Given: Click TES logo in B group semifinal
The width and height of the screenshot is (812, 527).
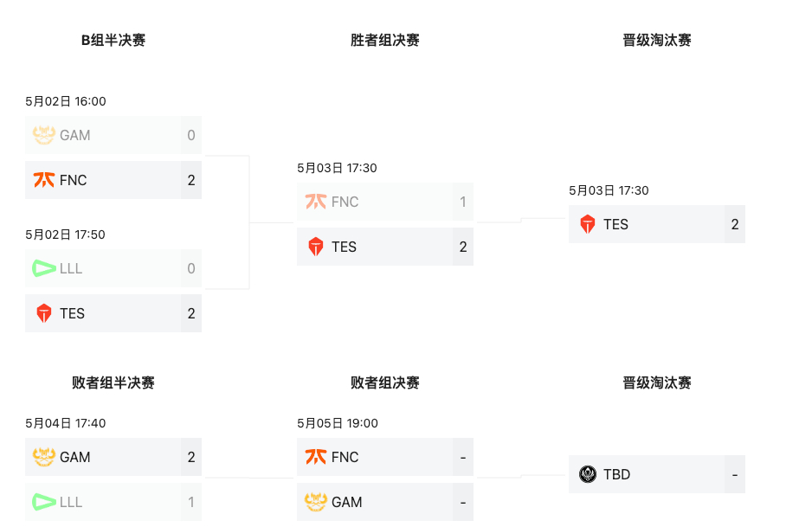Looking at the screenshot, I should 44,313.
